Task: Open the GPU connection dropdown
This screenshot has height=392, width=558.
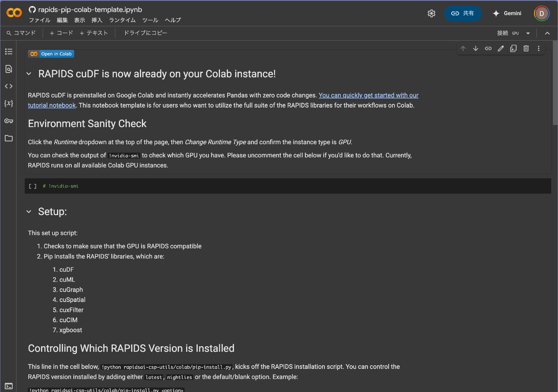Action: (x=528, y=33)
